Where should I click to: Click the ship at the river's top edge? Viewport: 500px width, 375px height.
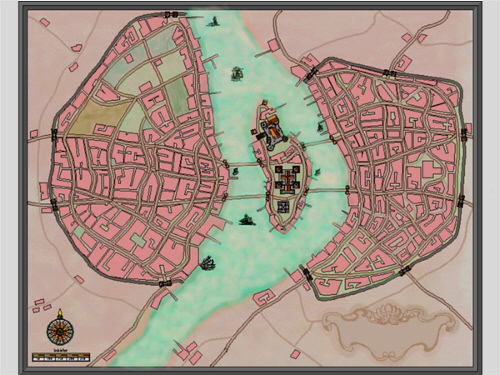pyautogui.click(x=213, y=22)
